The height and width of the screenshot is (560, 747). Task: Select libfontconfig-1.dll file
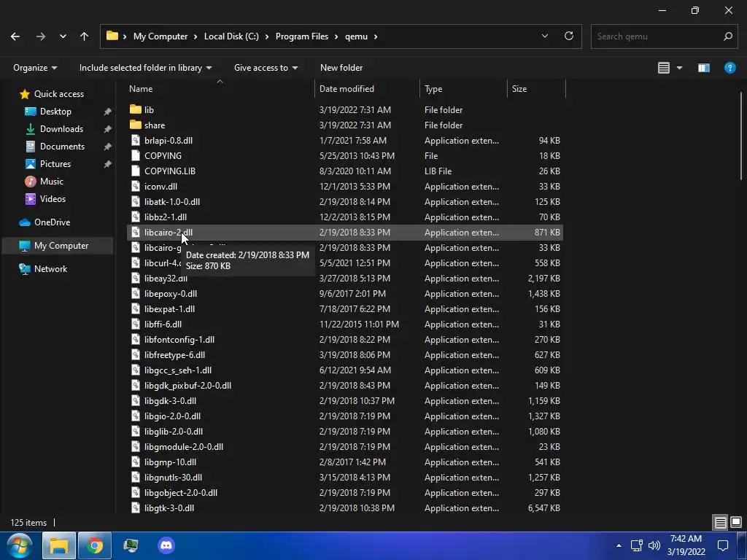(x=179, y=340)
